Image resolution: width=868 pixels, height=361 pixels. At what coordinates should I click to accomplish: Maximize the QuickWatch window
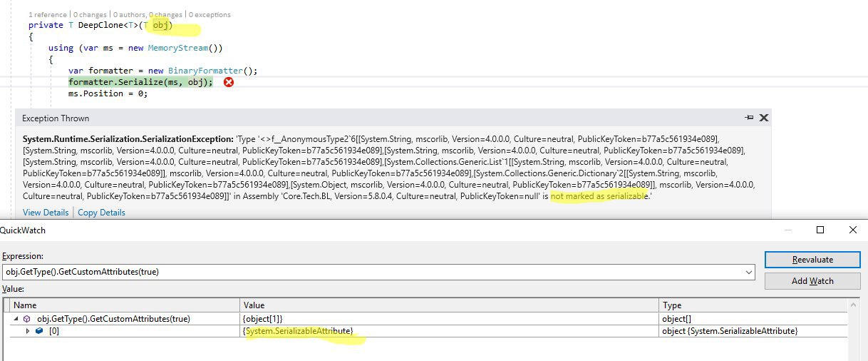820,230
